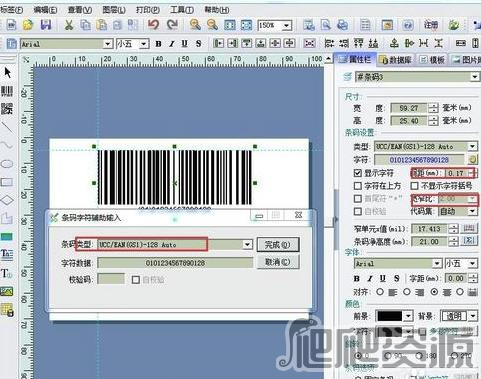
Task: Click the 取消(C) button in the dialog
Action: tap(278, 262)
